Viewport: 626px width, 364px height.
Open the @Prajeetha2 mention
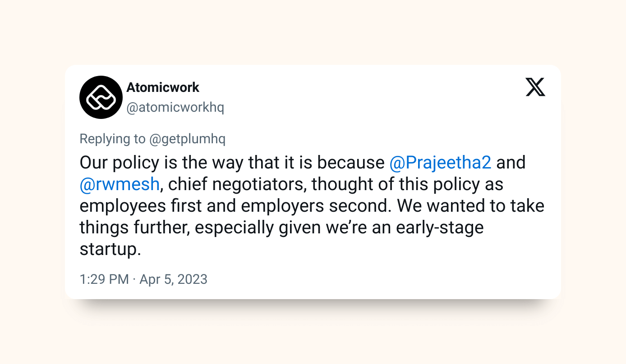[440, 162]
